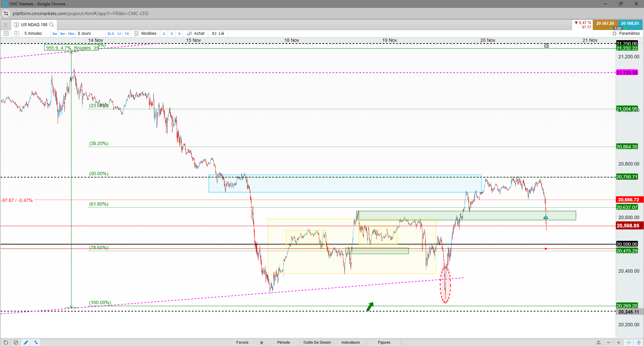The height and width of the screenshot is (346, 644).
Task: Click the blue buy price 20 568,85
Action: [x=630, y=25]
